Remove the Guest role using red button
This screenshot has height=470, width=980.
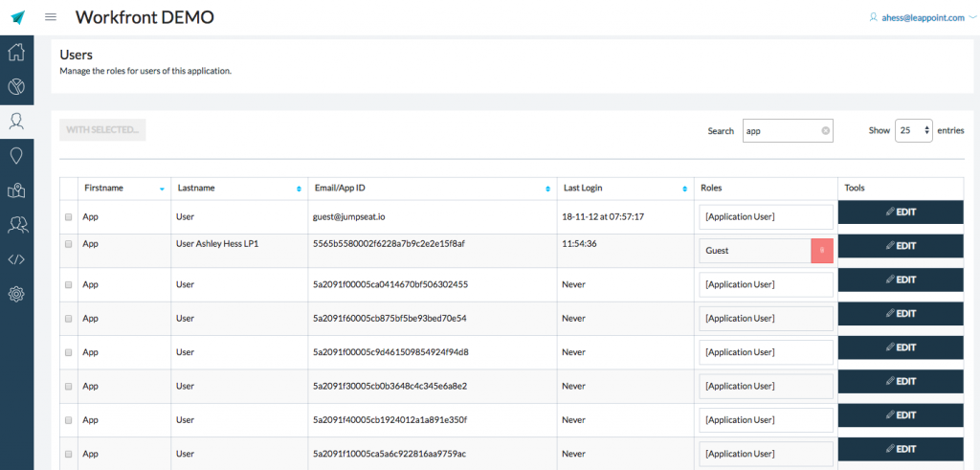point(821,251)
